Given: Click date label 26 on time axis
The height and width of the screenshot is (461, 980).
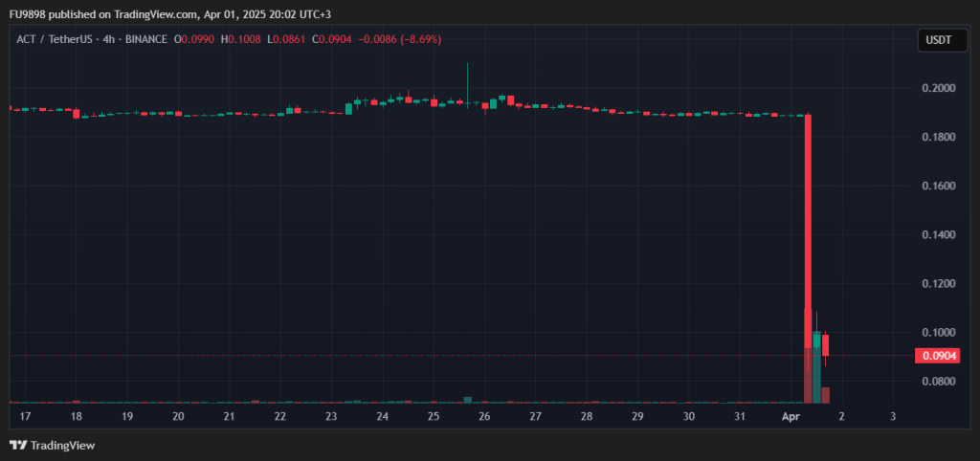Looking at the screenshot, I should (484, 416).
